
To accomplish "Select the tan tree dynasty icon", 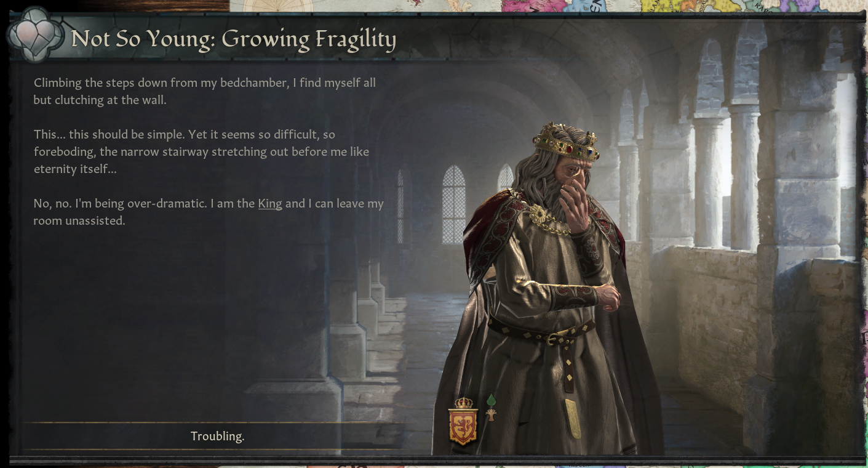I will (491, 415).
